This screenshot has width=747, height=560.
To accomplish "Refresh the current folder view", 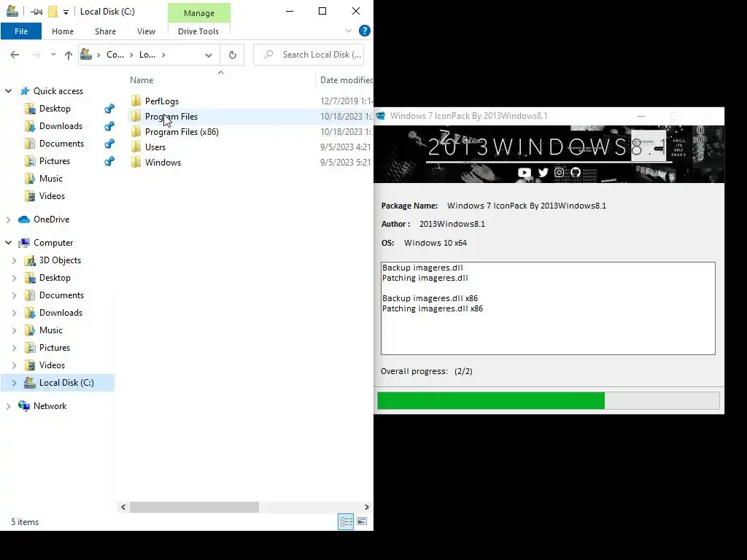I will click(x=233, y=55).
